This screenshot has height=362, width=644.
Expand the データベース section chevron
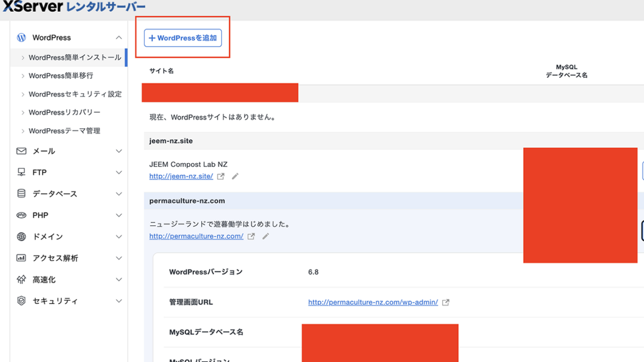[x=119, y=194]
